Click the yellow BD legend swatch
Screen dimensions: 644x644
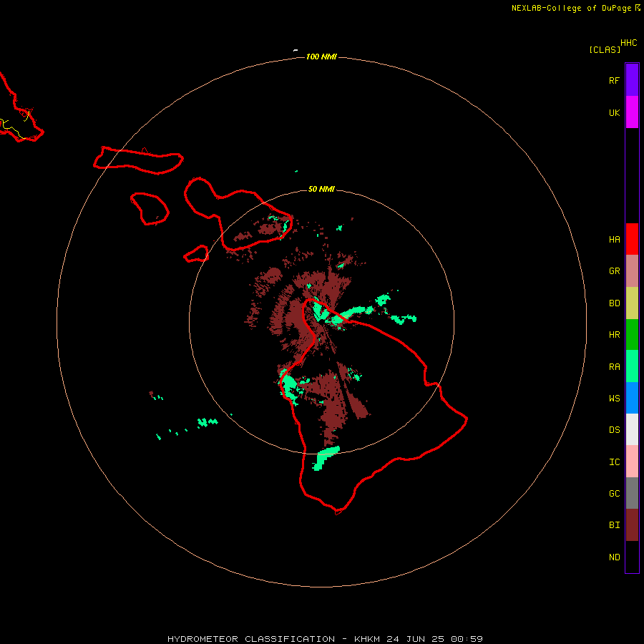[x=632, y=303]
